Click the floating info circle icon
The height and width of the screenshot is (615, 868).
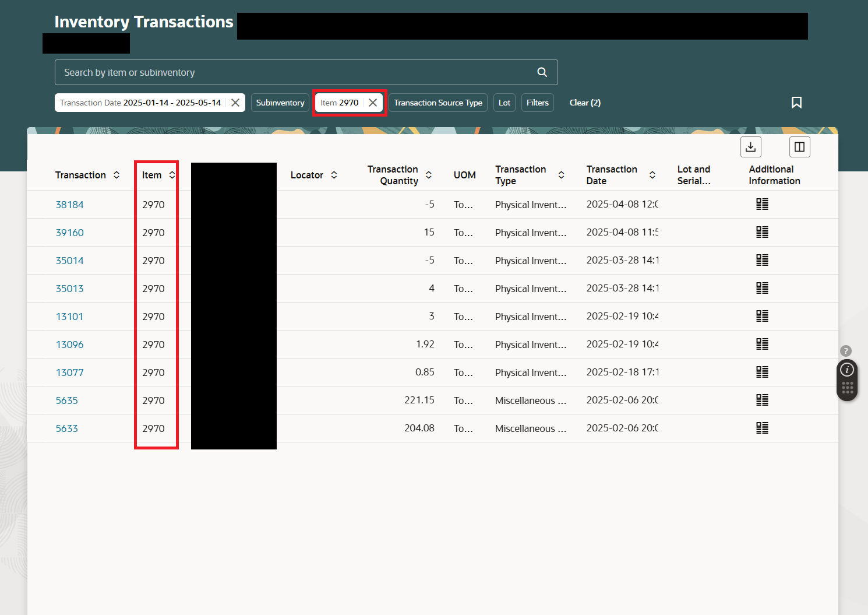tap(846, 369)
